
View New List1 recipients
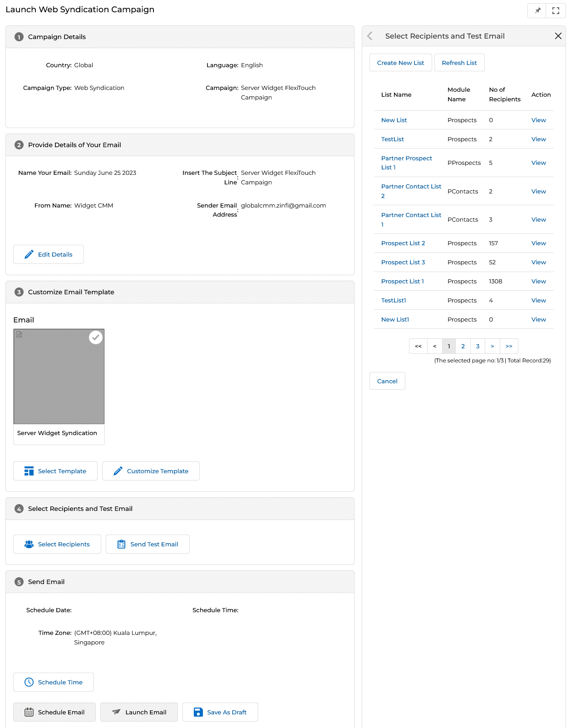(x=539, y=319)
